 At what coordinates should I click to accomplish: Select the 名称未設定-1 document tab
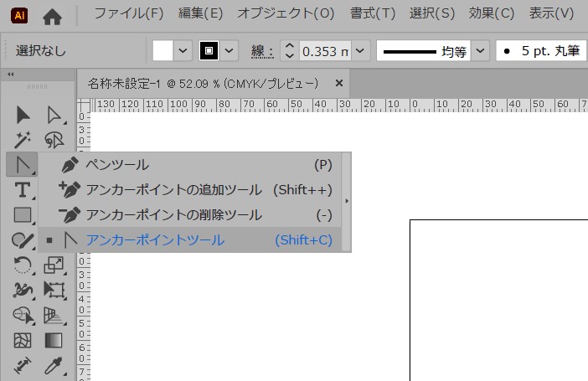click(x=203, y=83)
